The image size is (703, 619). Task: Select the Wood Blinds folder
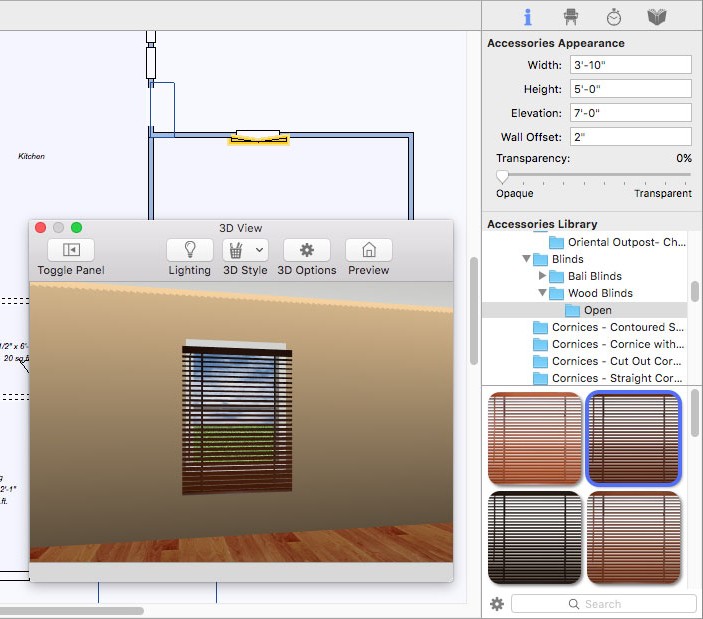click(590, 293)
